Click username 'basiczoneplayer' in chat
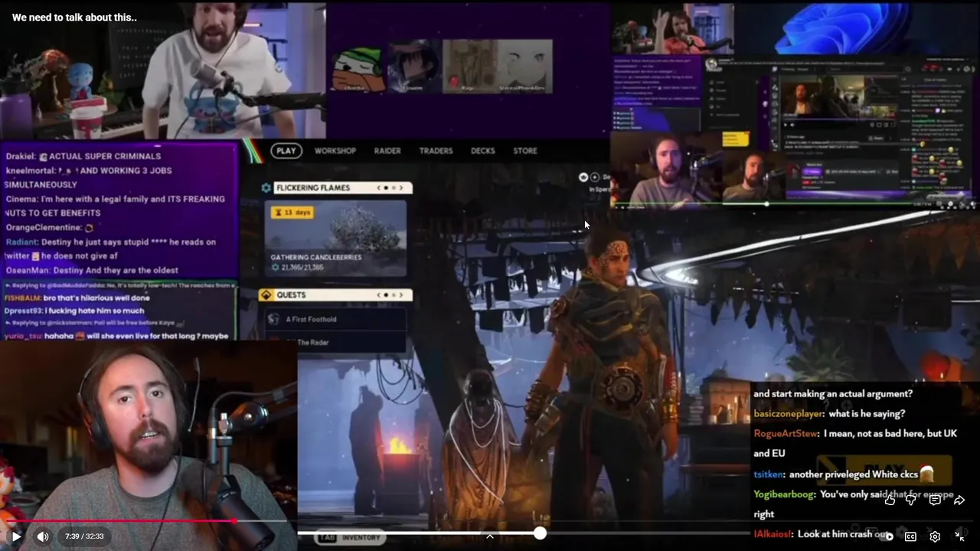The height and width of the screenshot is (551, 980). click(789, 414)
